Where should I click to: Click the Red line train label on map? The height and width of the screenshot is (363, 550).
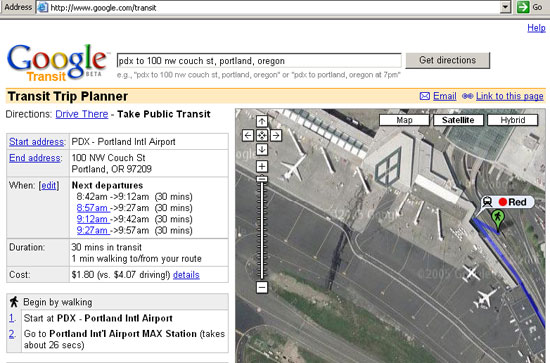pyautogui.click(x=508, y=202)
